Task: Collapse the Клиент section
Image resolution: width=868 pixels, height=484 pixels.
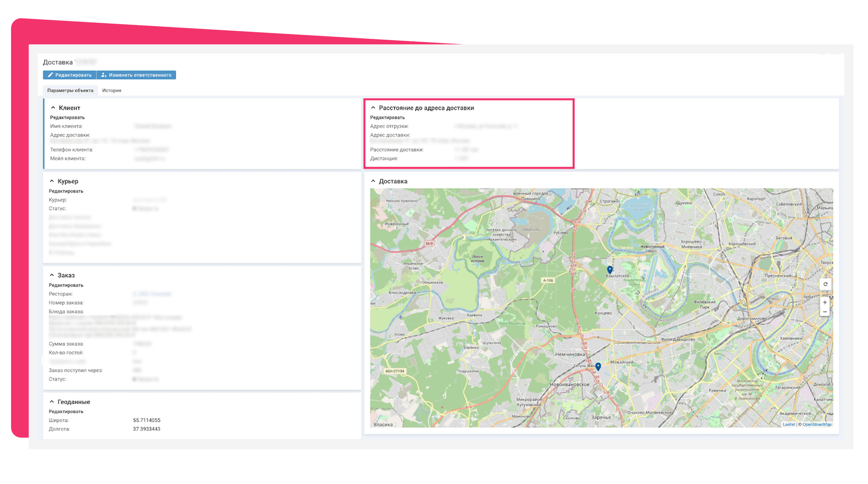Action: point(53,108)
